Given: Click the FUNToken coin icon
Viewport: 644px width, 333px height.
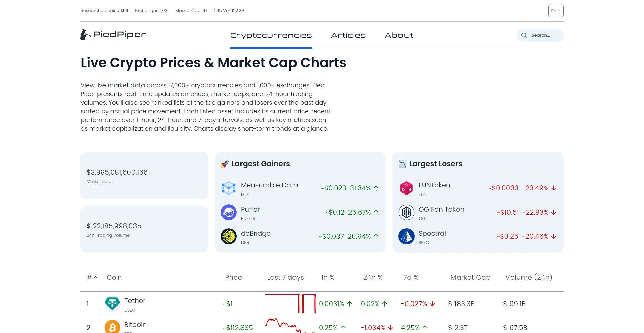Looking at the screenshot, I should (407, 188).
